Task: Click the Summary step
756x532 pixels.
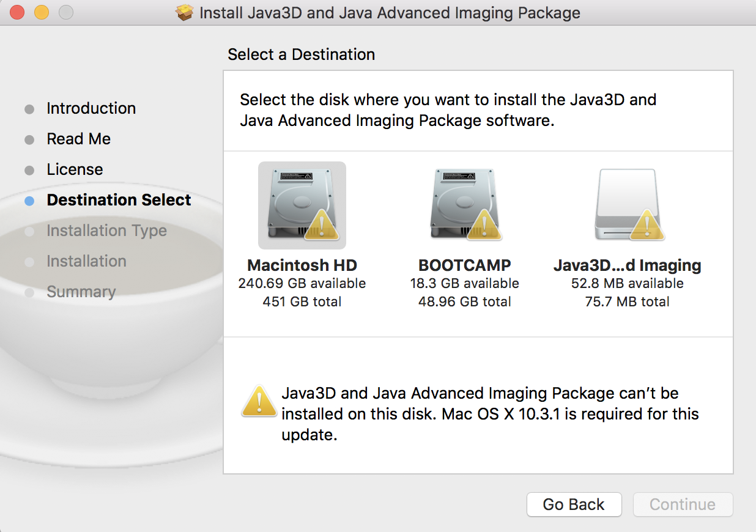Action: click(x=81, y=292)
